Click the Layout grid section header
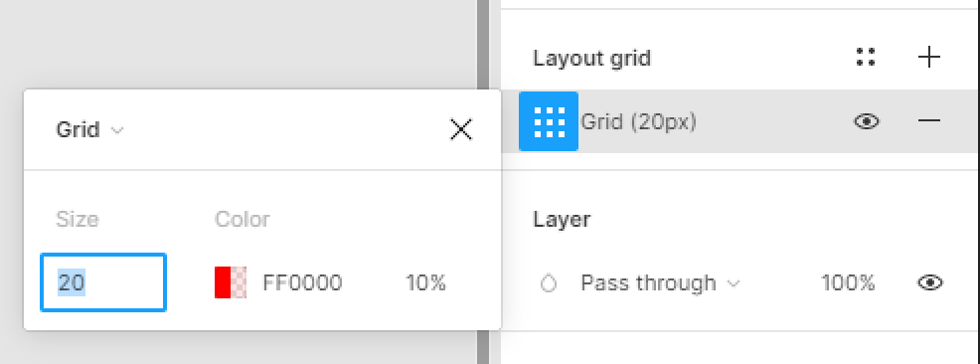The width and height of the screenshot is (980, 364). (591, 58)
